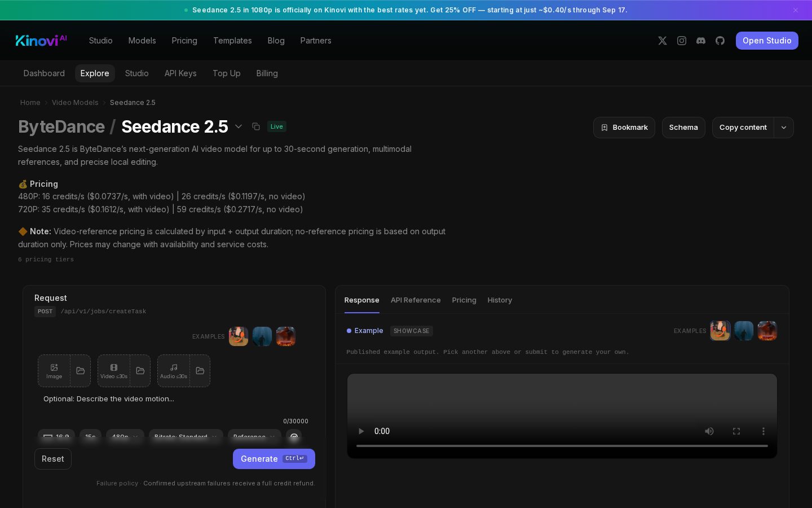
Task: Open Pricing in the top navigation
Action: 184,41
